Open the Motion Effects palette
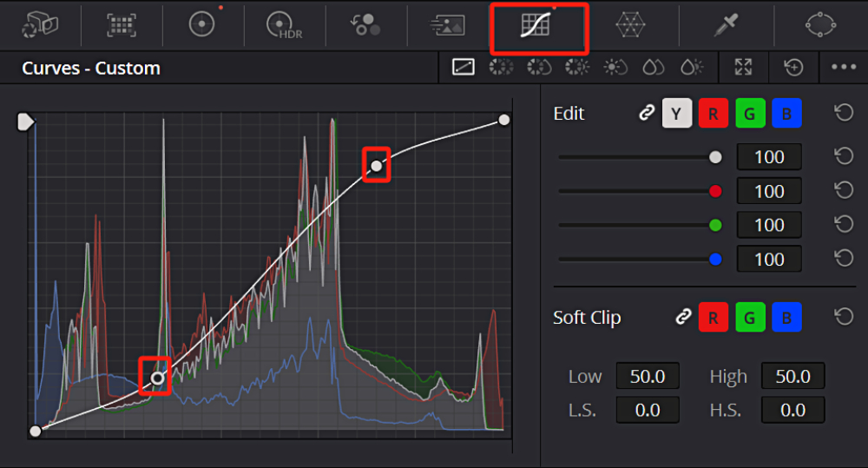This screenshot has height=468, width=868. 447,25
